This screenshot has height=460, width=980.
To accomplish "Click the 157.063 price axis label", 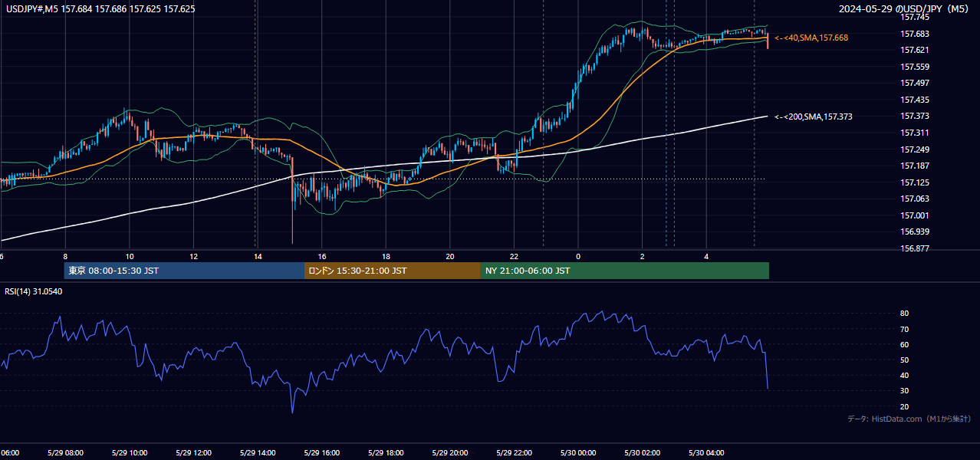I will pyautogui.click(x=914, y=199).
